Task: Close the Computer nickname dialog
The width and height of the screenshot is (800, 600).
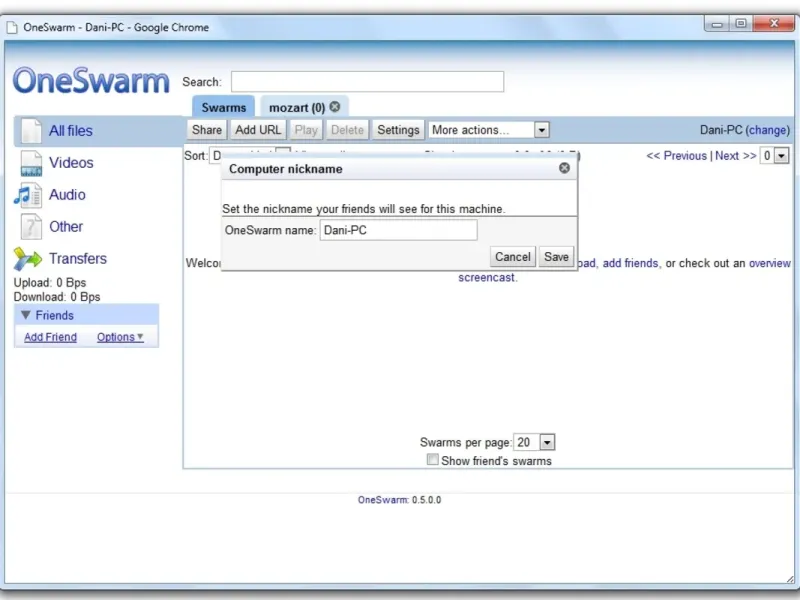Action: tap(564, 168)
